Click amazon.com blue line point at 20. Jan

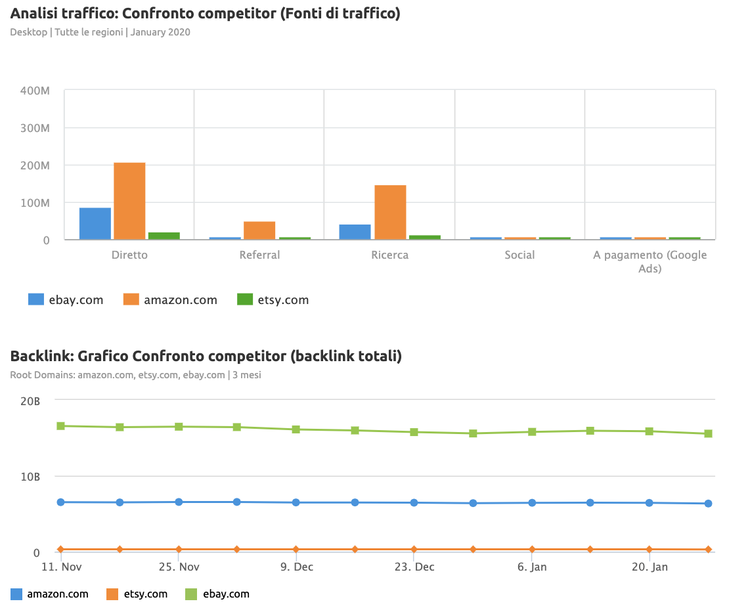[x=649, y=503]
